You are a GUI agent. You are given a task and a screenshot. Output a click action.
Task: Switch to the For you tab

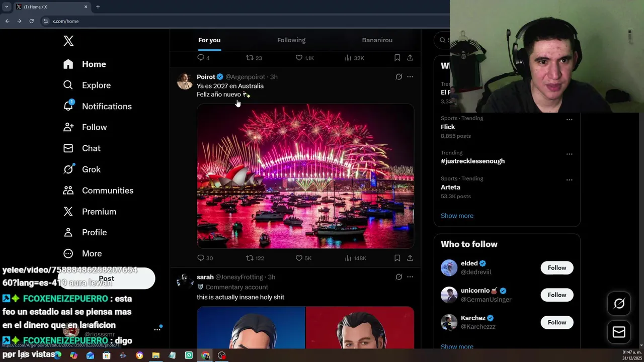tap(209, 40)
